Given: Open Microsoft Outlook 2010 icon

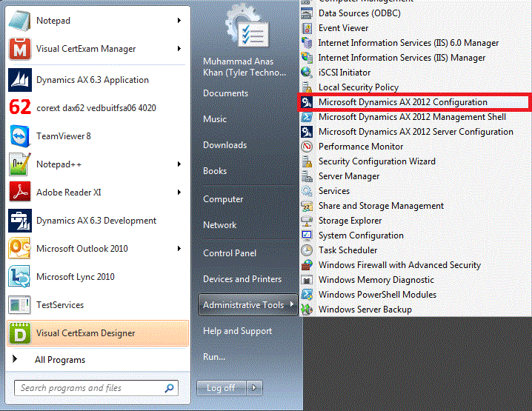Looking at the screenshot, I should [19, 249].
